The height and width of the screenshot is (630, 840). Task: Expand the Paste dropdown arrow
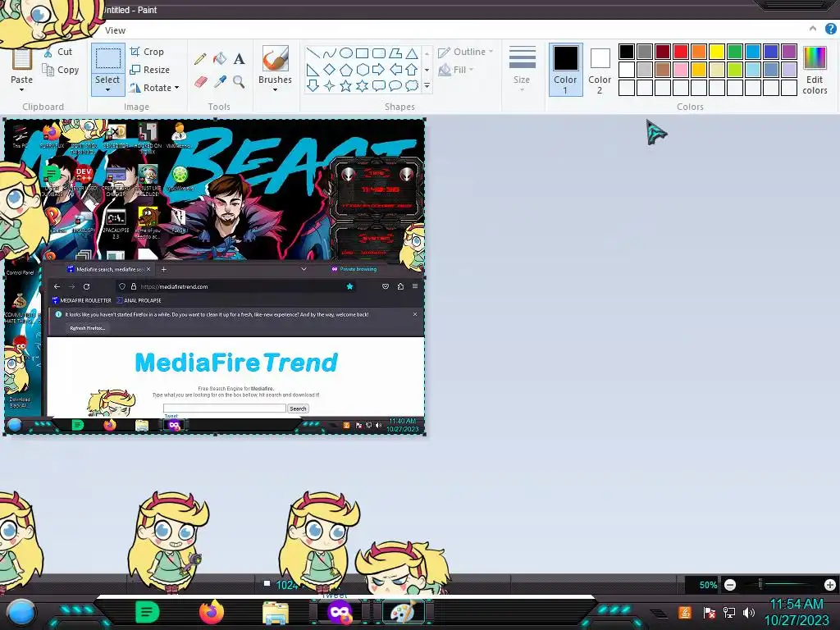[x=22, y=89]
